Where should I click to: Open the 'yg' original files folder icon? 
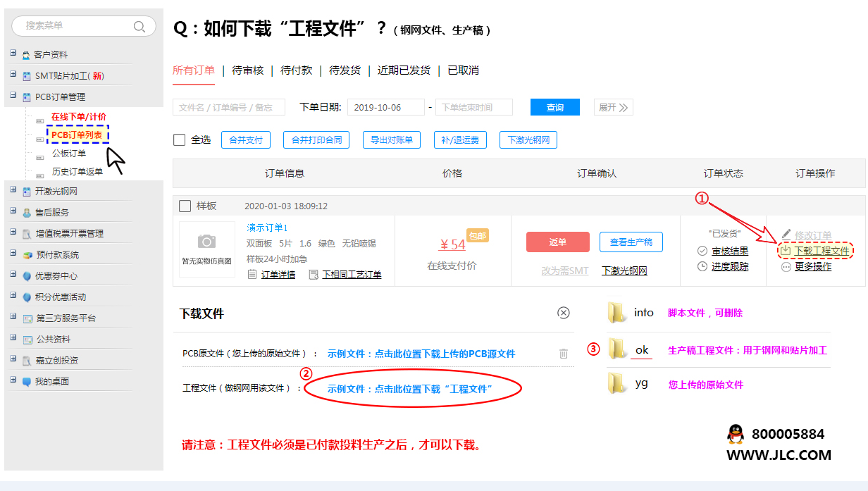click(x=618, y=384)
